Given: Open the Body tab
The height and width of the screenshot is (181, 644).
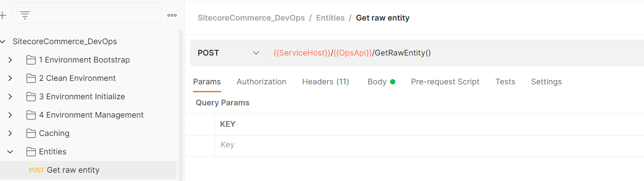Looking at the screenshot, I should point(381,82).
